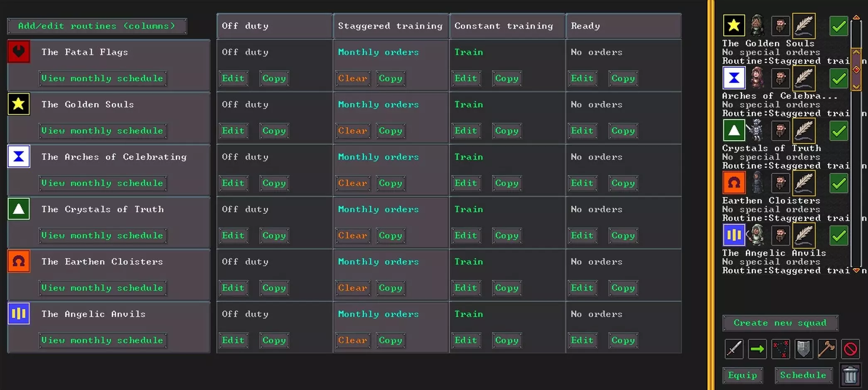
Task: Click the trash can disband icon
Action: point(850,375)
